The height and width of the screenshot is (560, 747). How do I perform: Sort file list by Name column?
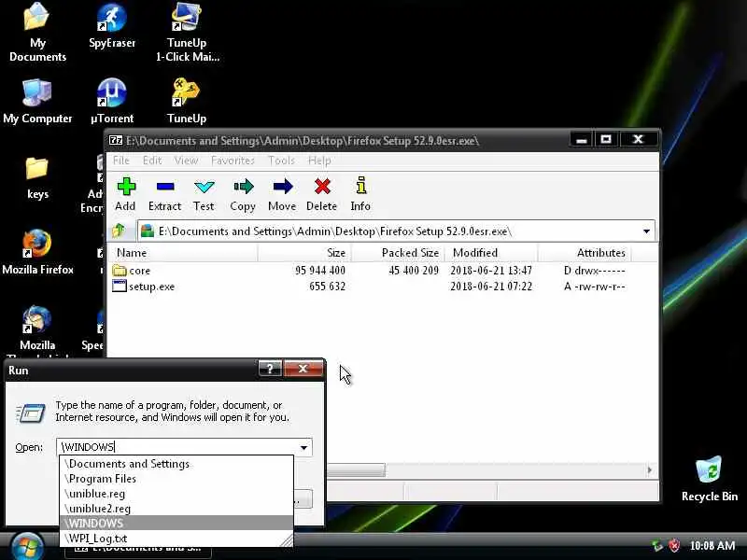tap(183, 253)
